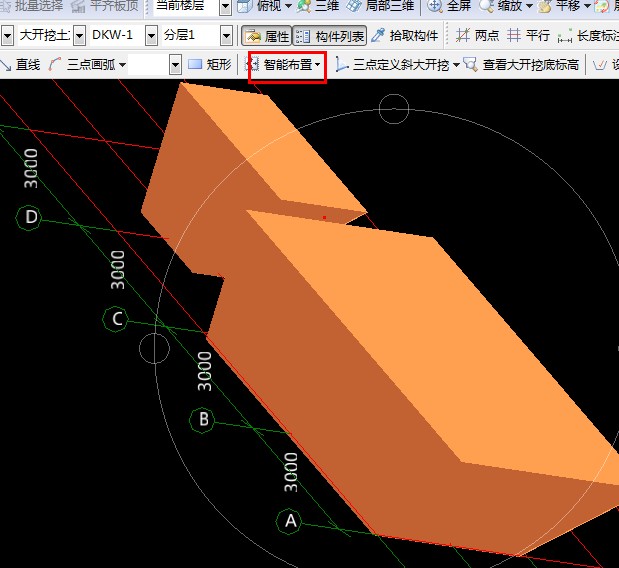Click the 智能布置 smart layout tool

(x=281, y=65)
